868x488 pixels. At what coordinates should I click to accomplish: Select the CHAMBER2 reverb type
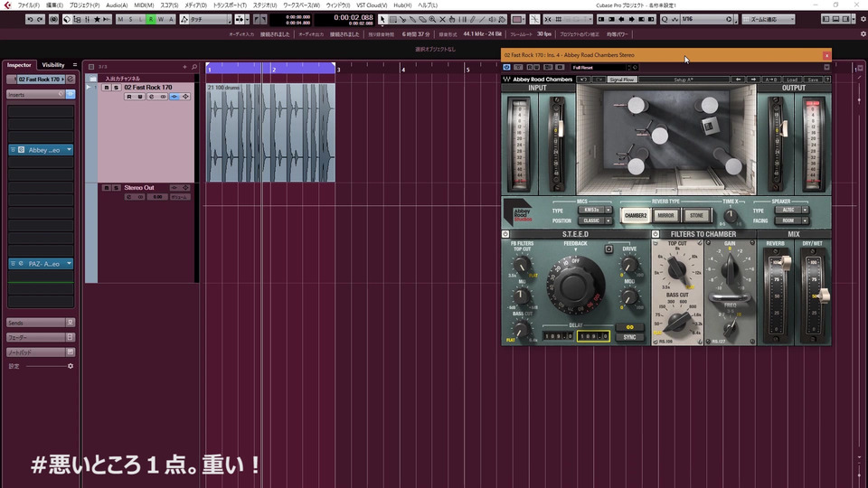pyautogui.click(x=636, y=215)
